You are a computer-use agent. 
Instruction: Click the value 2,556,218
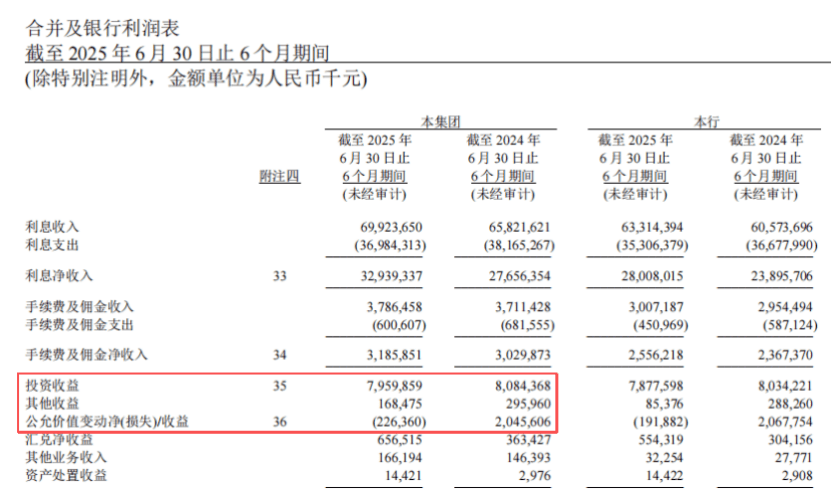coord(656,355)
